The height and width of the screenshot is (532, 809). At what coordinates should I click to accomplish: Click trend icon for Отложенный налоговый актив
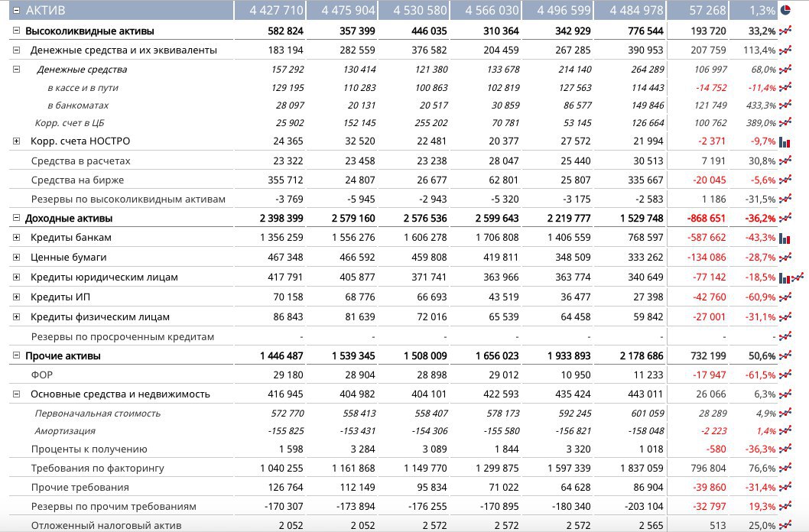(x=785, y=525)
